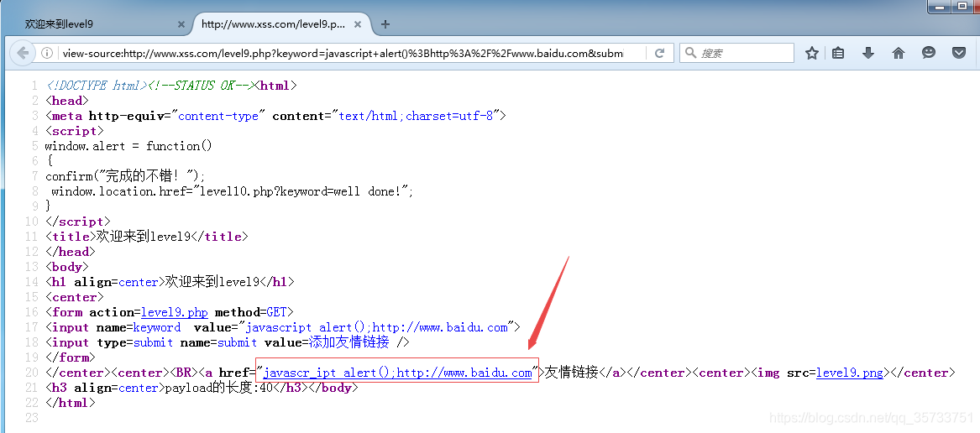Open the level9.php form action link

175,312
